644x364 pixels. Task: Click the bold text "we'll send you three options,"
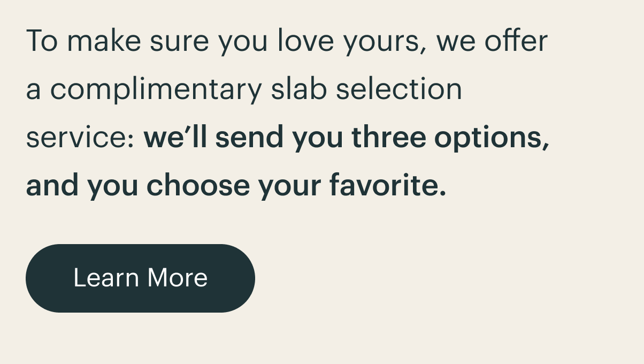pyautogui.click(x=347, y=139)
